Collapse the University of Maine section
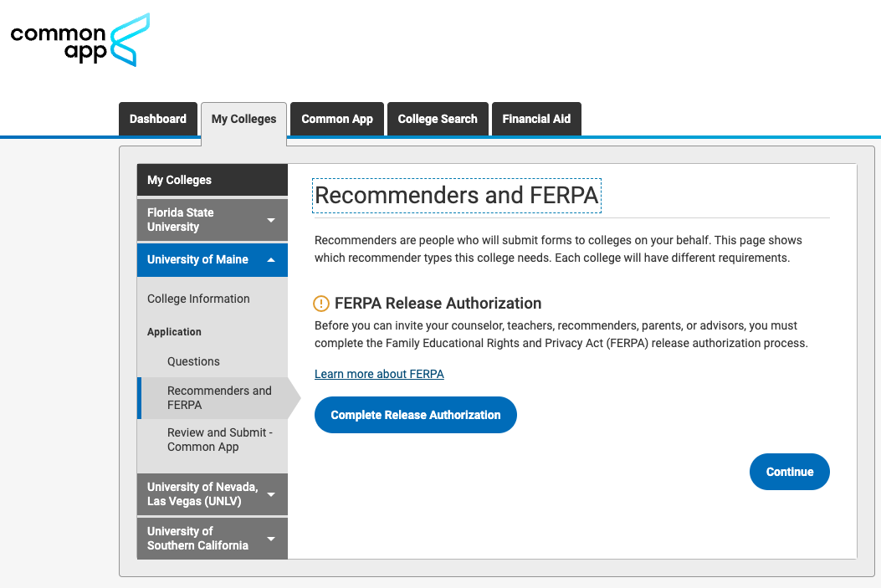Screen dimensions: 881x588 pos(270,260)
